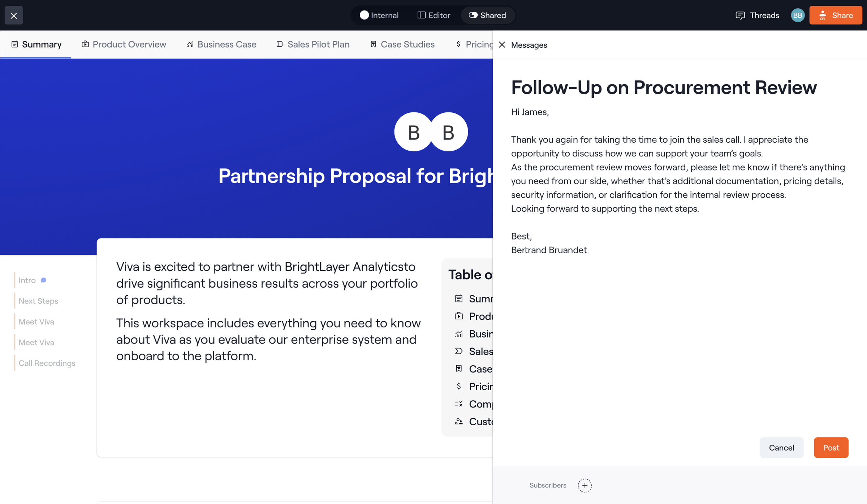Screen dimensions: 867x504
Task: Click the message title Follow-Up on Procurement Review
Action: (x=664, y=87)
